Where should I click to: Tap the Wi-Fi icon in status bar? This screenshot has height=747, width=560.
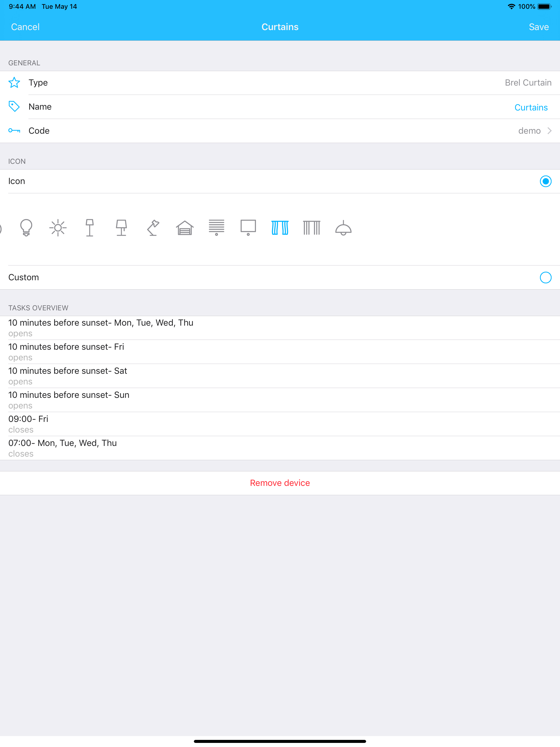coord(511,6)
